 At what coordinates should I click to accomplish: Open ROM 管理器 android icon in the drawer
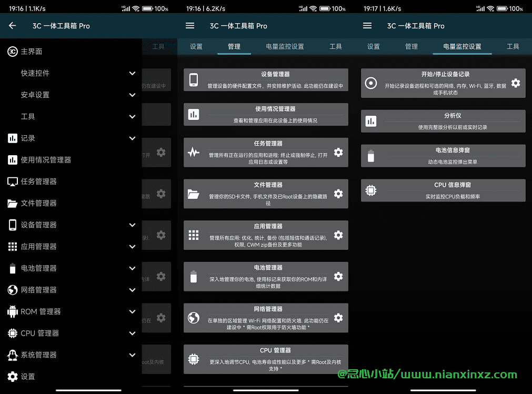[x=13, y=311]
